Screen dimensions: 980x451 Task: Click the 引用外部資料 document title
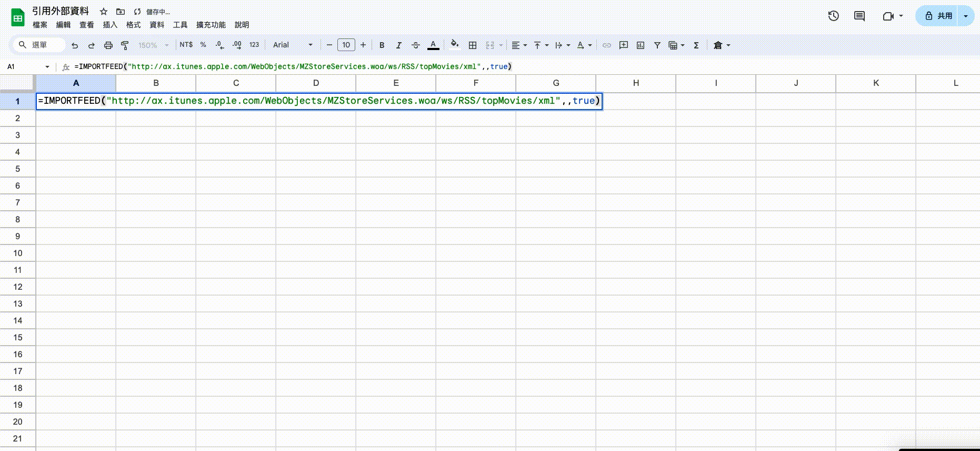coord(61,11)
